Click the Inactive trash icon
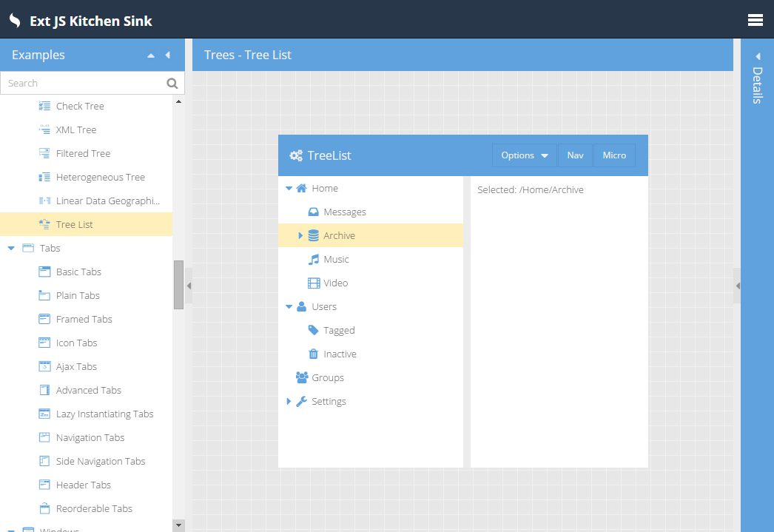774x532 pixels. click(314, 354)
